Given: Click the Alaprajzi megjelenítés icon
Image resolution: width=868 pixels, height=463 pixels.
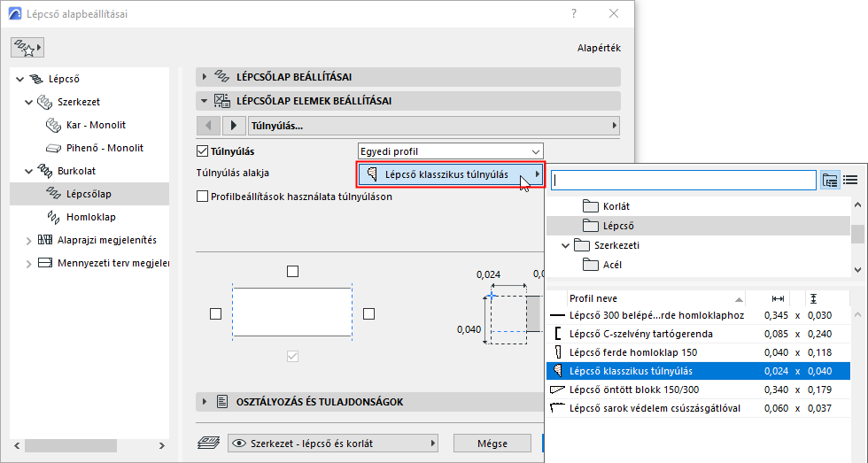Looking at the screenshot, I should 45,240.
